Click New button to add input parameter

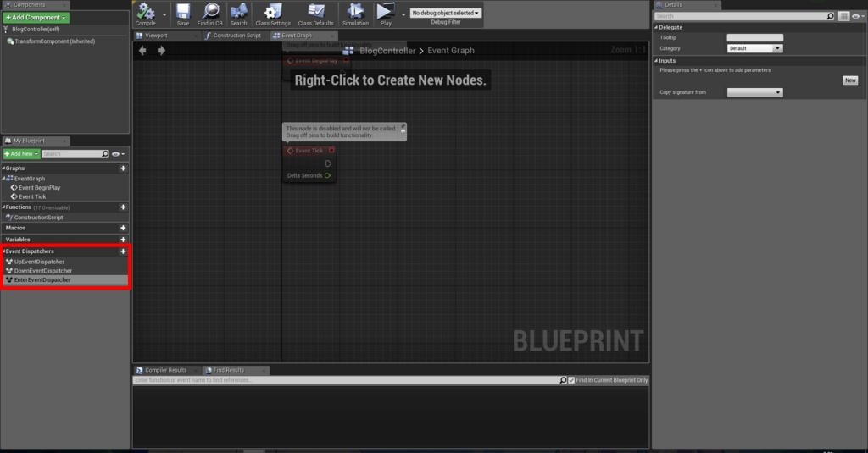point(850,80)
